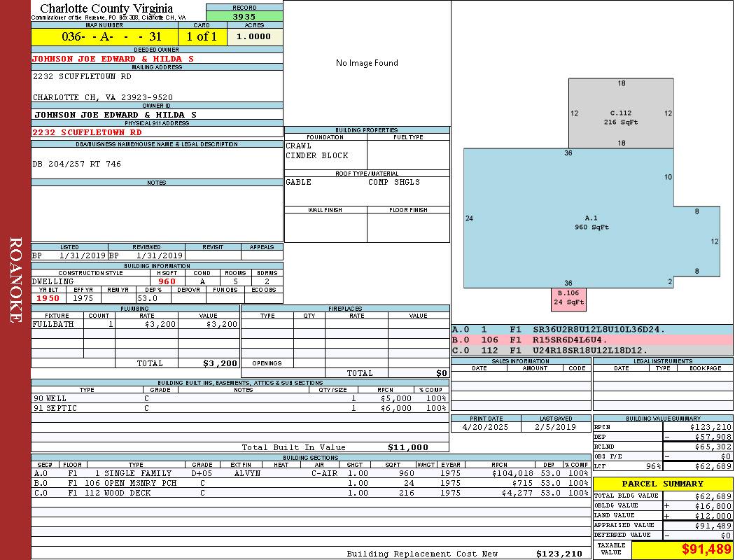735x560 pixels.
Task: Click construction style DWELLING
Action: pos(53,281)
